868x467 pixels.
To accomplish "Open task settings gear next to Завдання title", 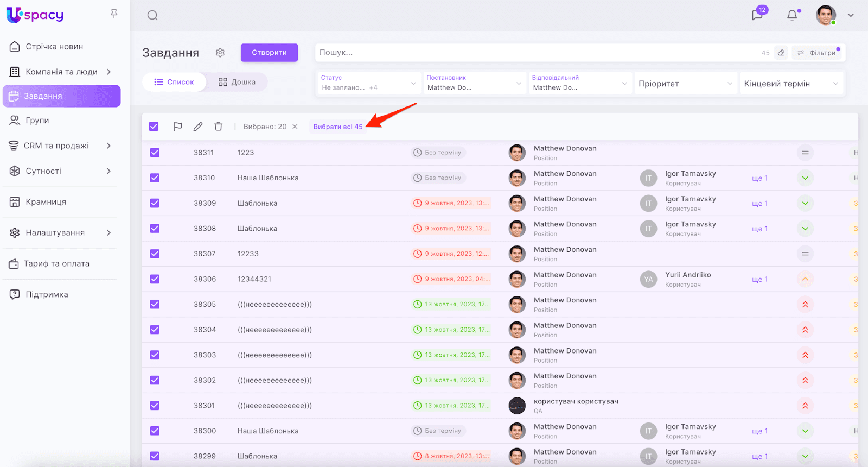I will click(x=220, y=53).
